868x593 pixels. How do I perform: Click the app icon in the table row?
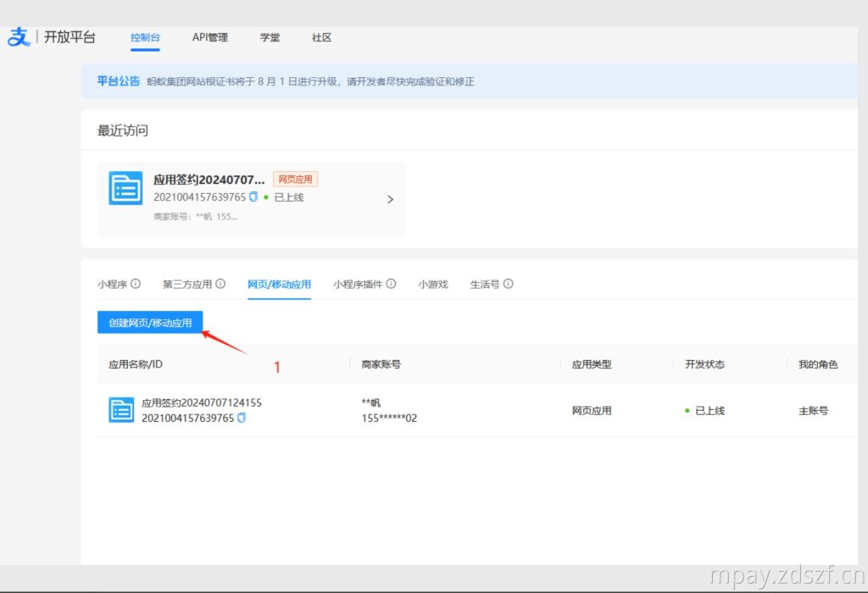[x=121, y=410]
